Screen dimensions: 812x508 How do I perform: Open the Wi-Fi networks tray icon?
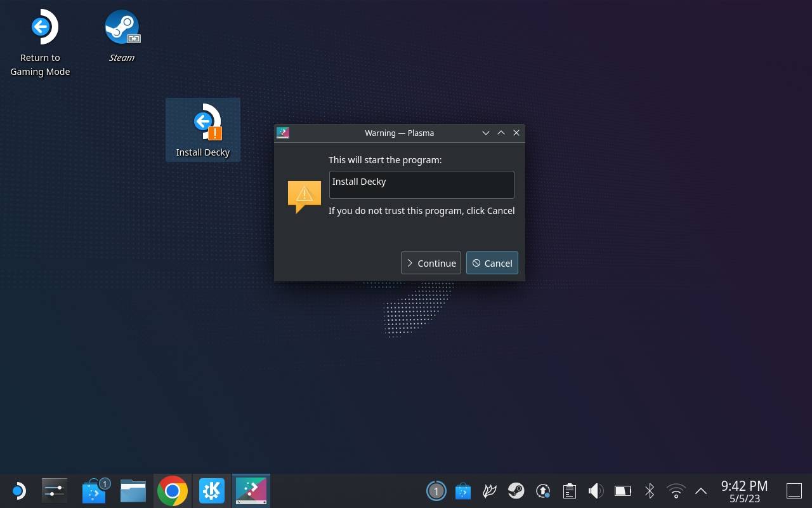pos(676,491)
